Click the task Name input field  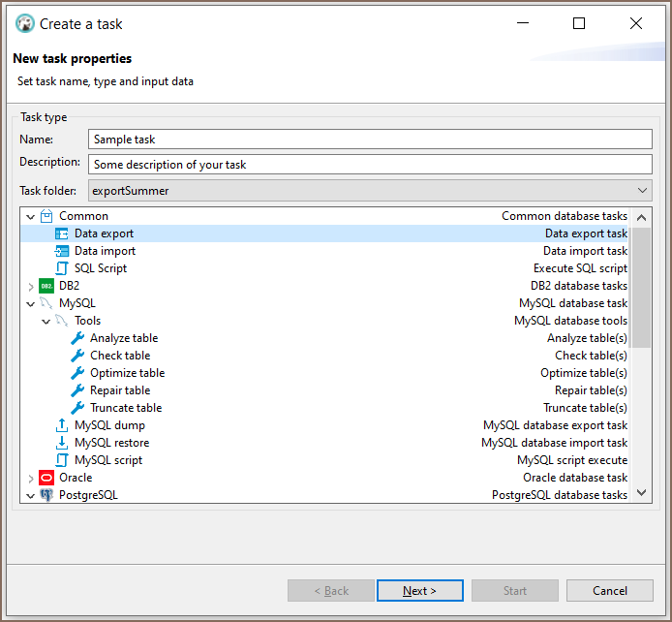click(370, 140)
